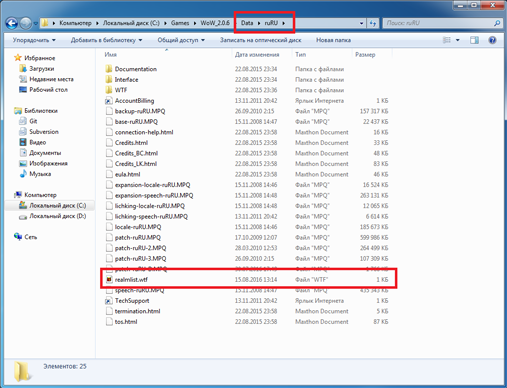Open the Упорядочить menu
The width and height of the screenshot is (507, 388).
(x=34, y=40)
